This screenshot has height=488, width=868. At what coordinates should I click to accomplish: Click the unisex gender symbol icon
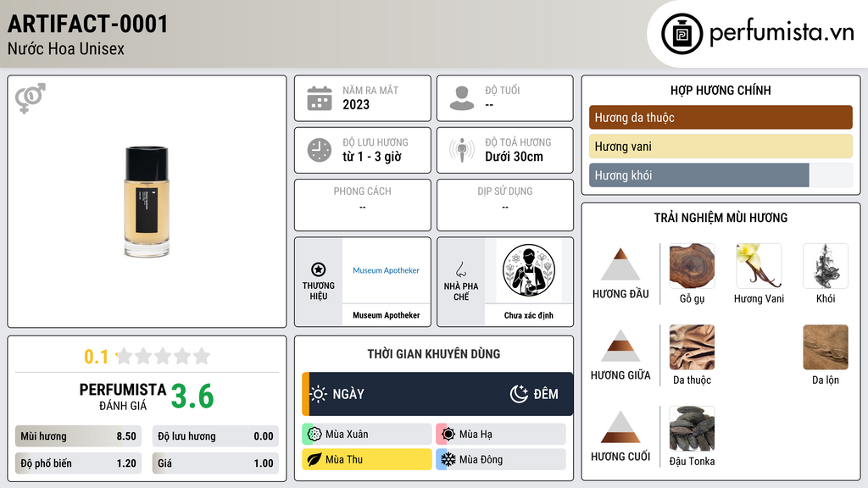click(31, 98)
